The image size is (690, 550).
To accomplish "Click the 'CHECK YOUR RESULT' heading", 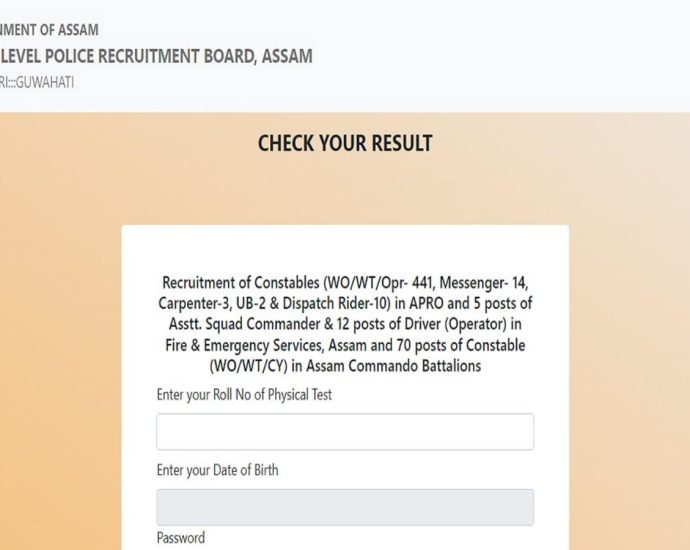I will [x=345, y=143].
